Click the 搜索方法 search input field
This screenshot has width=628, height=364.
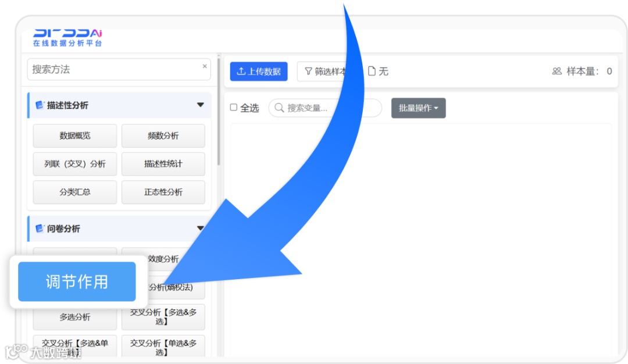tap(119, 69)
